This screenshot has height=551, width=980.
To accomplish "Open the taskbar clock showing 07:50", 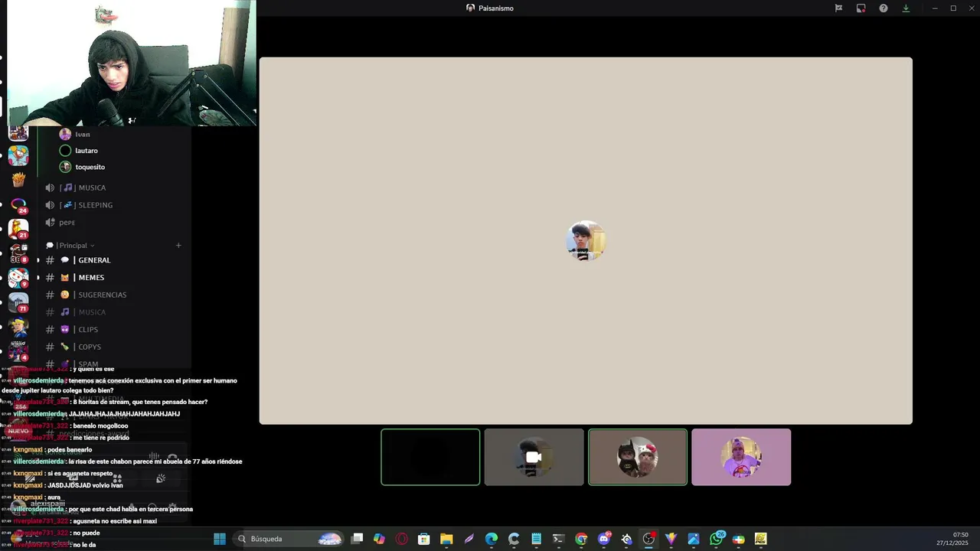I will click(x=952, y=539).
